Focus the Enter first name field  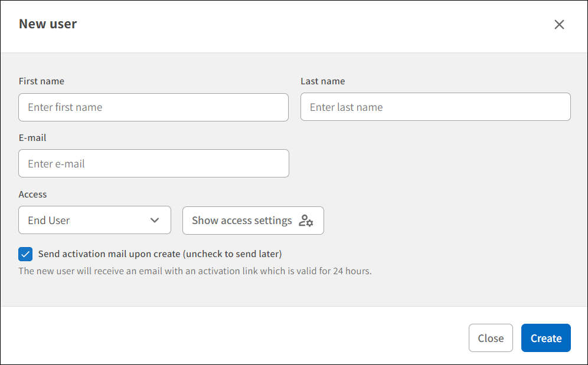[x=153, y=107]
